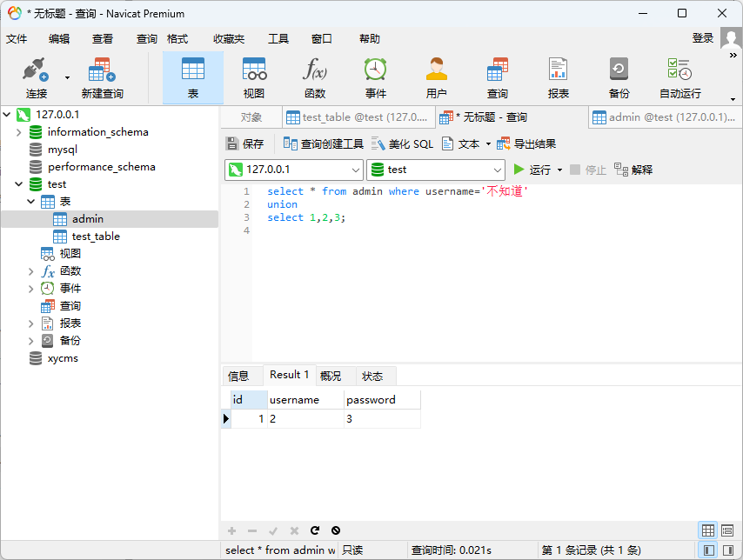Click the 报表 (Report) toolbar icon
Image resolution: width=743 pixels, height=560 pixels.
(x=558, y=77)
